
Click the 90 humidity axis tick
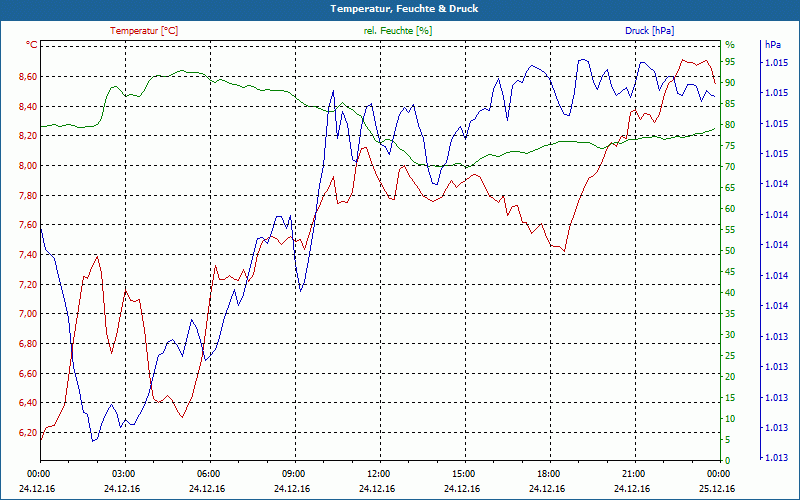click(730, 83)
